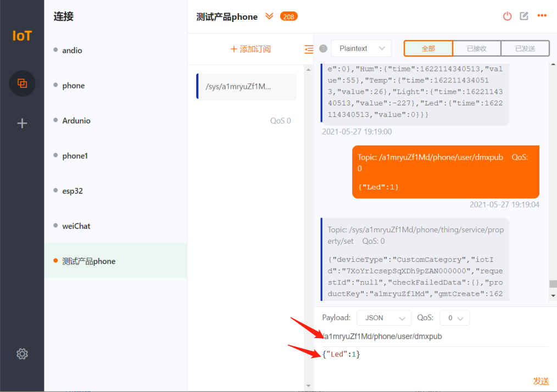Click the 208 unread message badge

[288, 16]
